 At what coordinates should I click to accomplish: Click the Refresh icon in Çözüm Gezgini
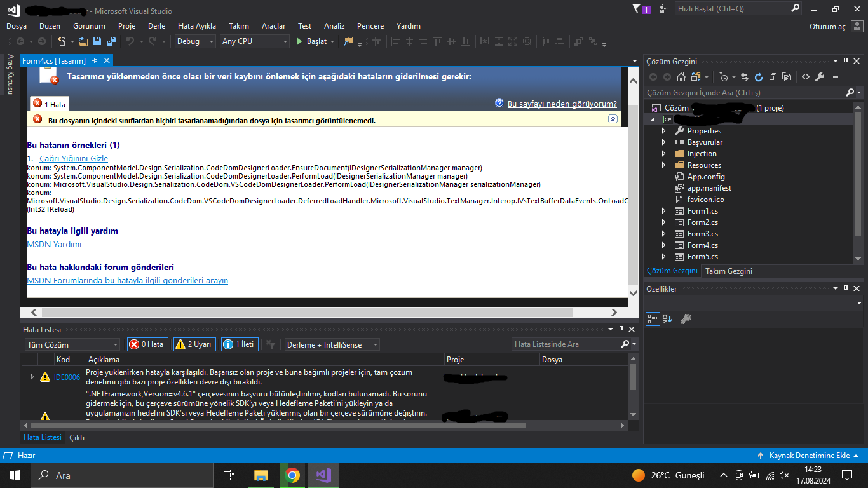(759, 77)
